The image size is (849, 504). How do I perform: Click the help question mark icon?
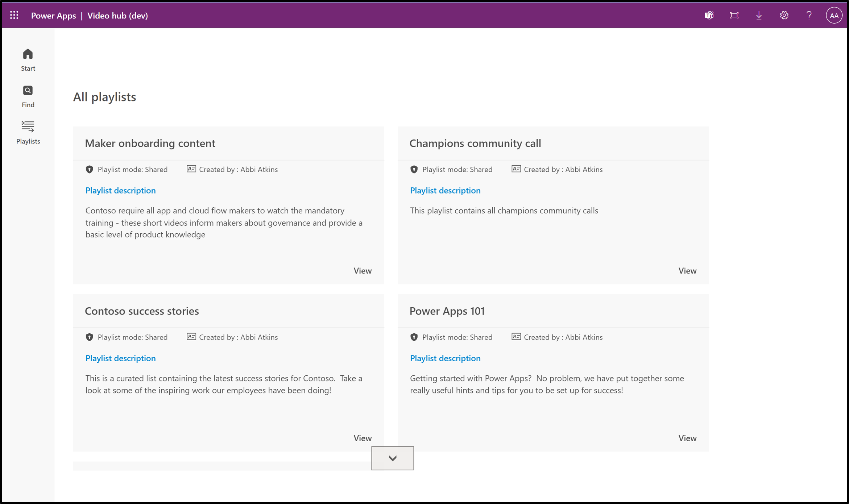point(809,15)
